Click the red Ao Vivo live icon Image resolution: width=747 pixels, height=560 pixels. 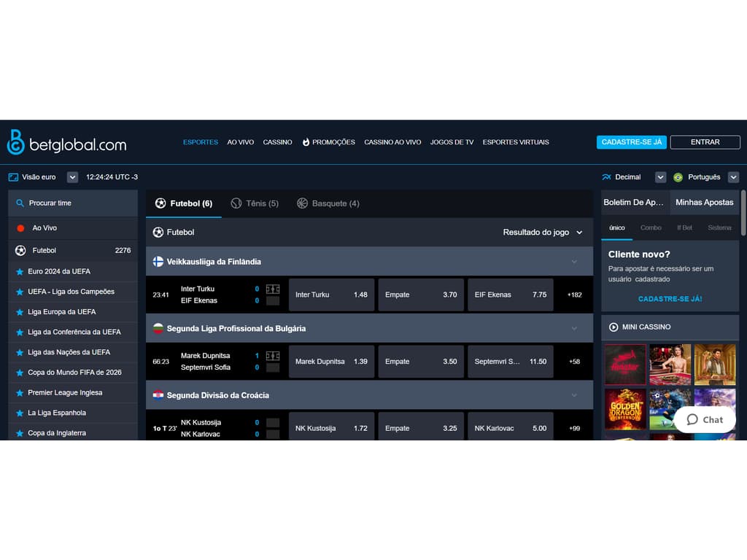click(x=20, y=228)
